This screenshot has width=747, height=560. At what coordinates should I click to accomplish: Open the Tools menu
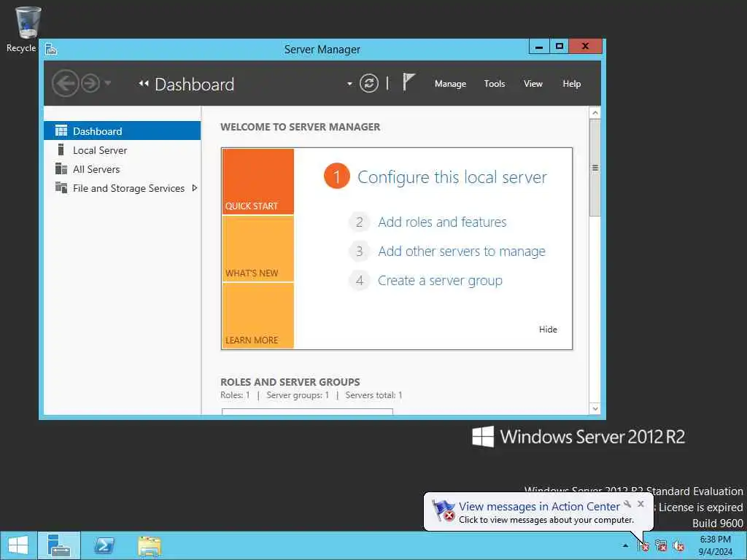[495, 84]
